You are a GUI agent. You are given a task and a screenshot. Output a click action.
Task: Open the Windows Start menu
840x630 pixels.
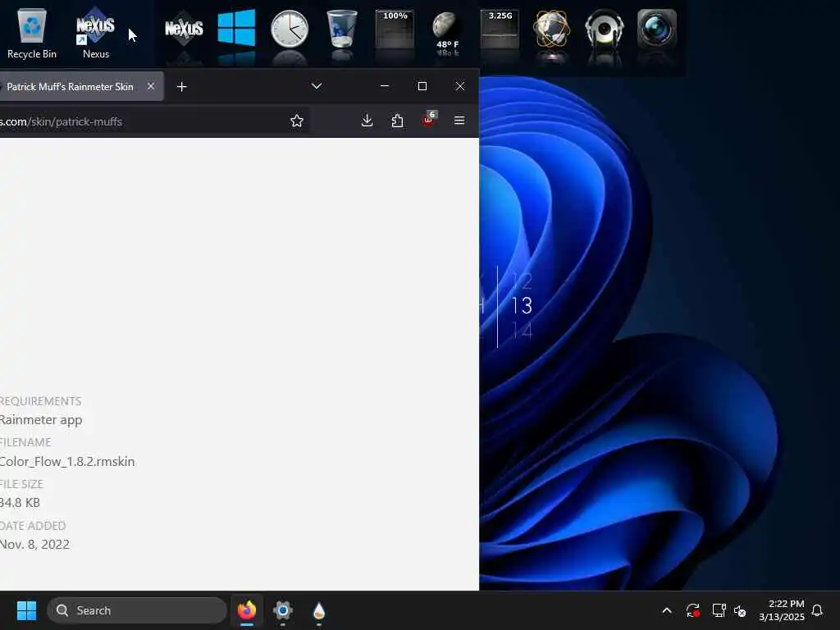click(27, 610)
